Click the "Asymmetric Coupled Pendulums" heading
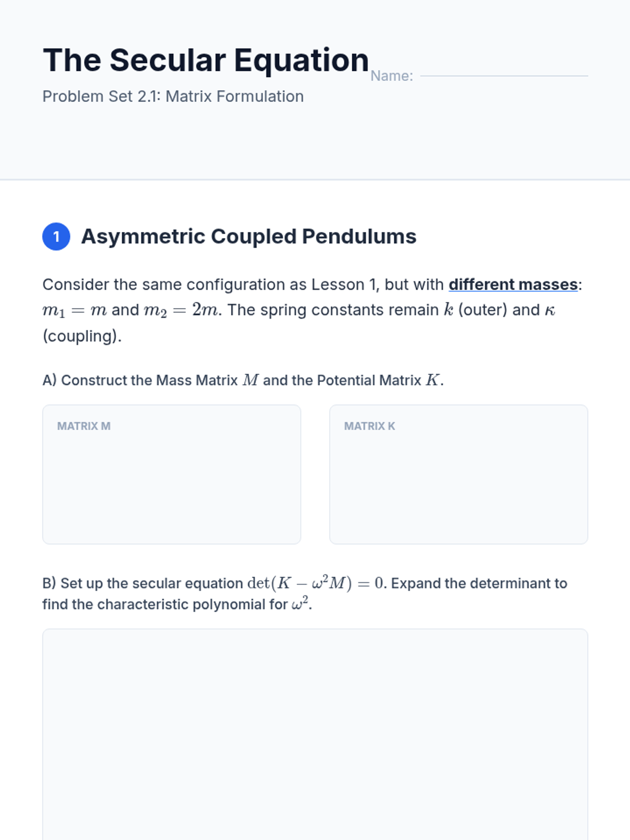The width and height of the screenshot is (630, 840). (248, 237)
